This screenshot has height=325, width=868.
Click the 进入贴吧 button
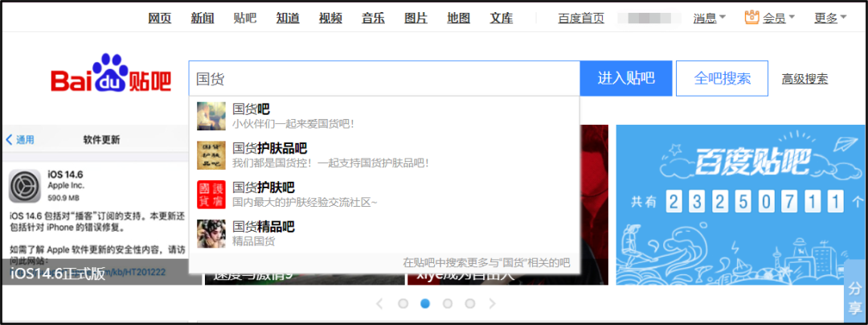tap(626, 78)
